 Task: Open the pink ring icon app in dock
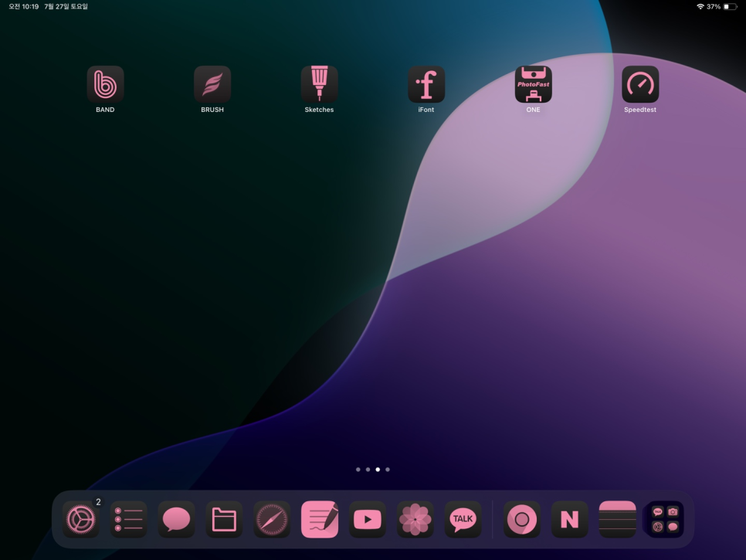point(522,519)
